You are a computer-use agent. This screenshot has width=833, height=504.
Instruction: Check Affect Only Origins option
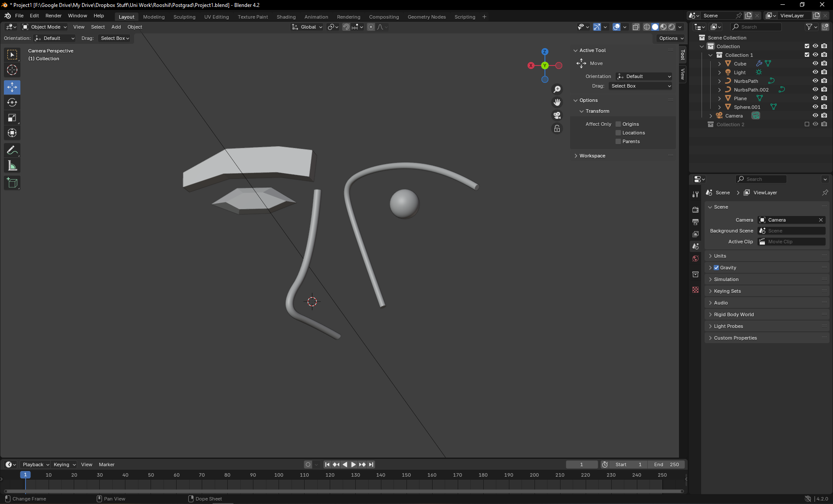click(619, 124)
